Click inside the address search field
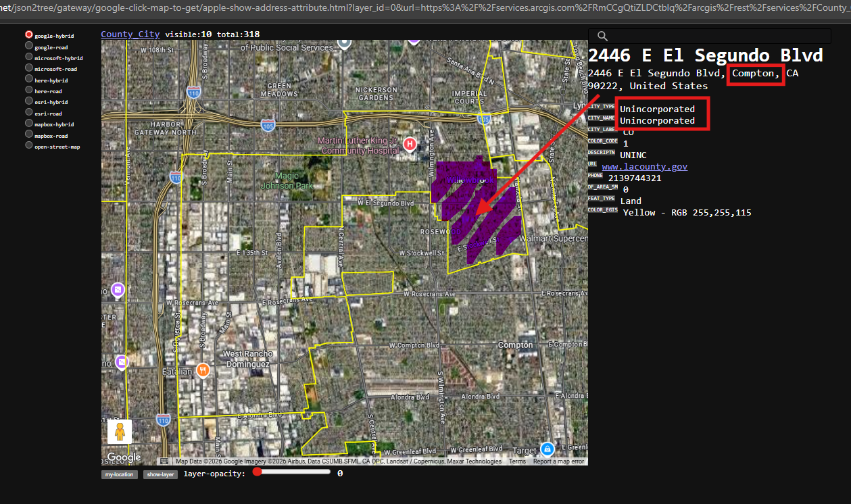 tap(716, 36)
